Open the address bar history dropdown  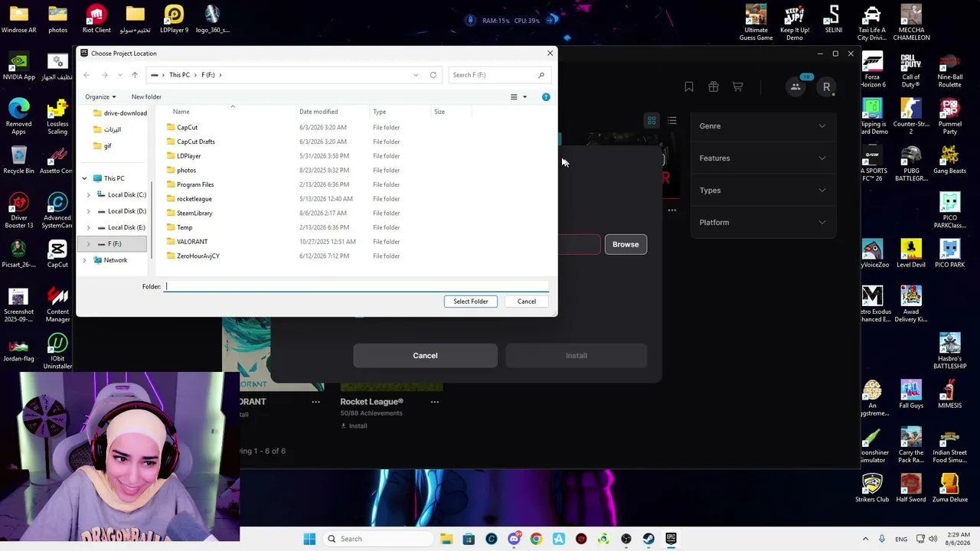tap(416, 75)
